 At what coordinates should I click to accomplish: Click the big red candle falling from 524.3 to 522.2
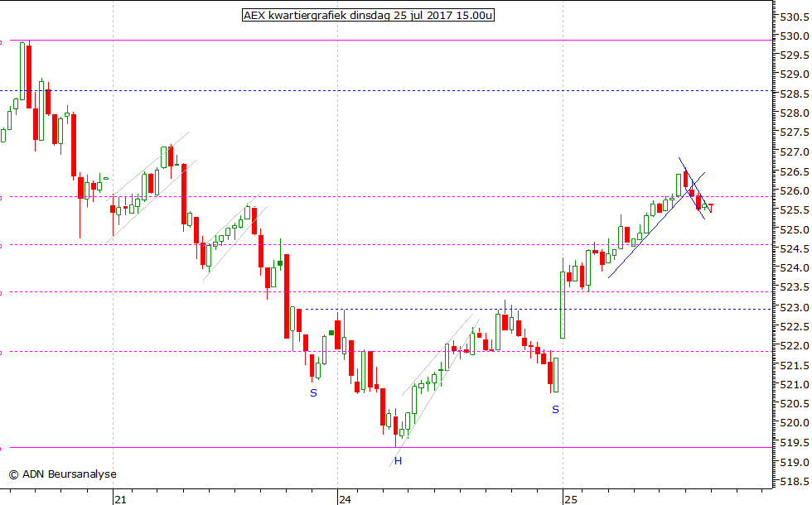point(287,296)
